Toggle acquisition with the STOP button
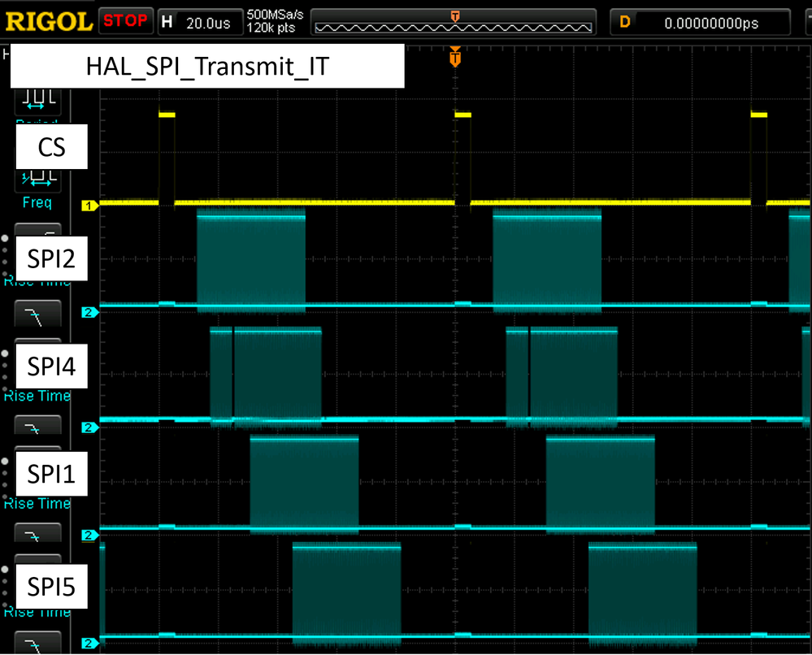 125,21
